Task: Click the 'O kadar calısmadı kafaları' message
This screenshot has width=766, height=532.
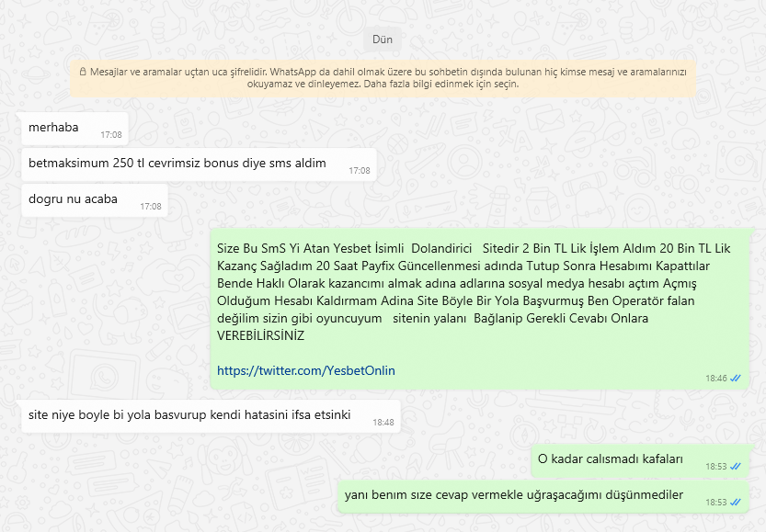Action: point(640,460)
